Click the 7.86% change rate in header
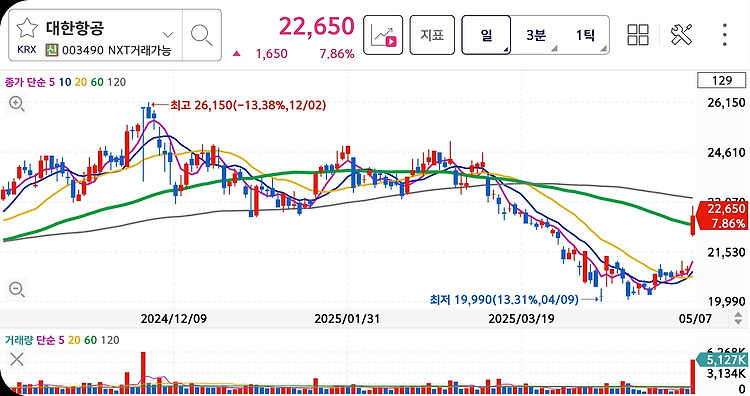This screenshot has height=396, width=750. (x=337, y=54)
